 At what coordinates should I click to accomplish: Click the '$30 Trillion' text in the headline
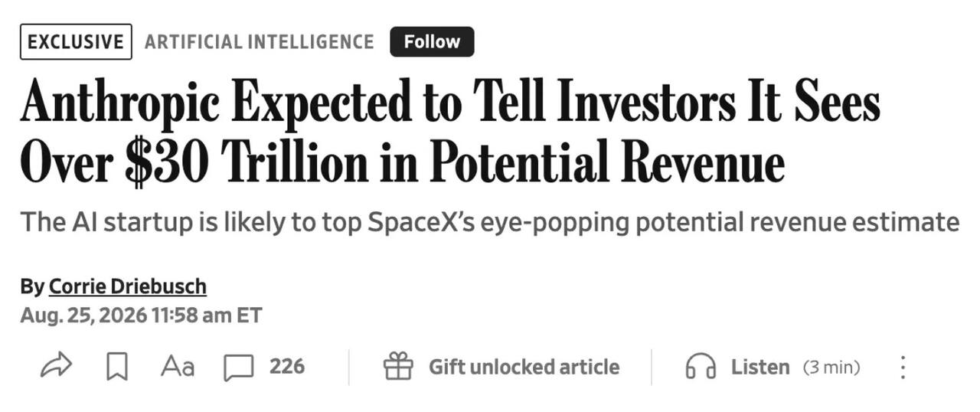tap(258, 162)
